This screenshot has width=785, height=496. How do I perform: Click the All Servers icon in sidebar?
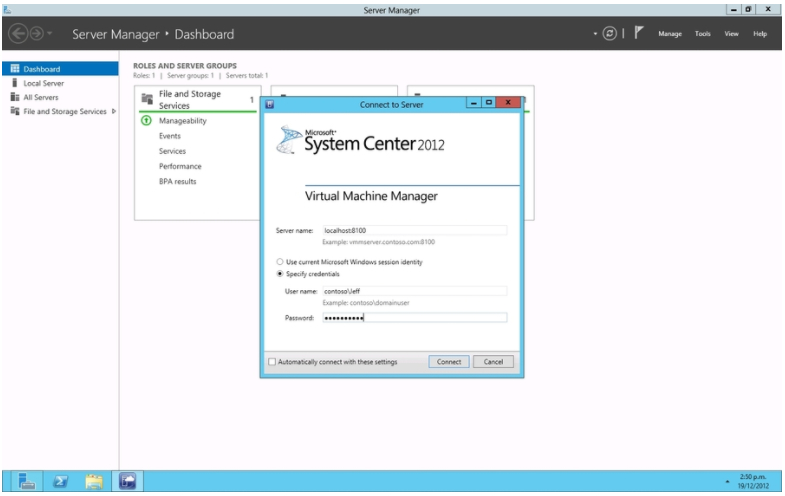15,97
